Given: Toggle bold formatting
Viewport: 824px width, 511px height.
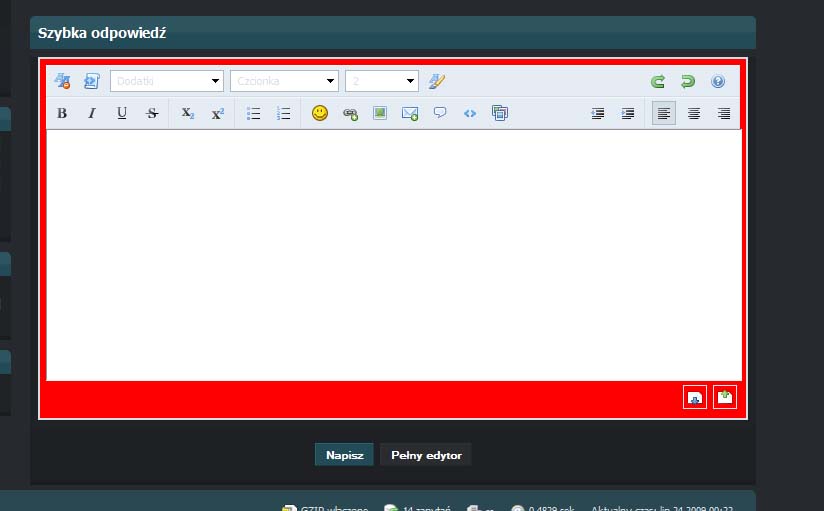Looking at the screenshot, I should [x=62, y=114].
